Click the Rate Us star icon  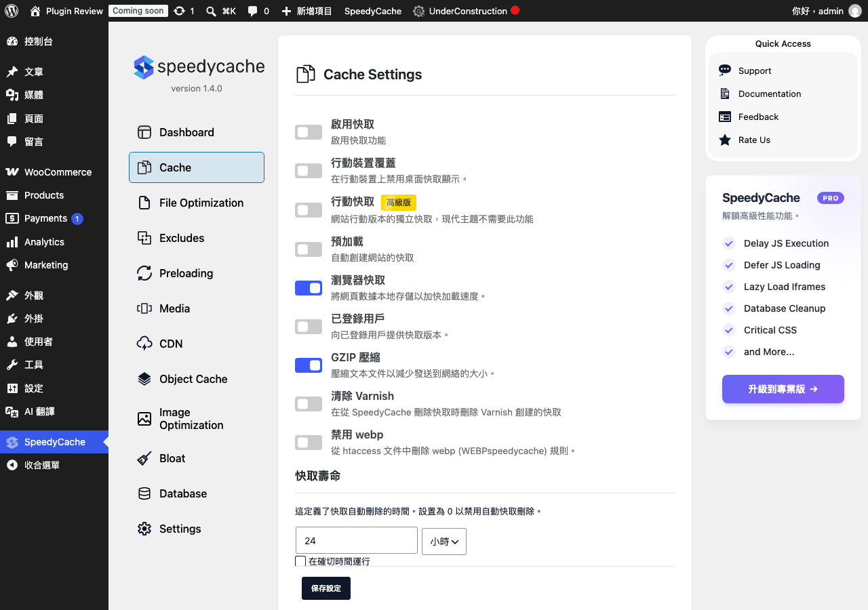(x=725, y=140)
